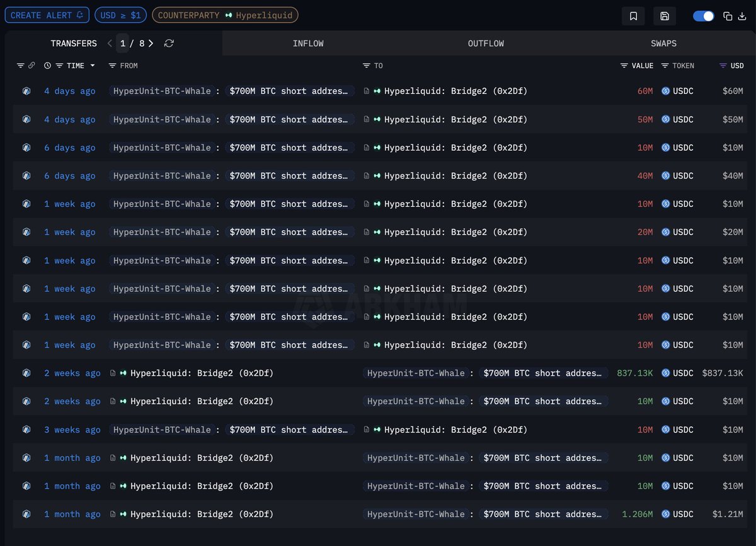This screenshot has width=756, height=546.
Task: Click the clock icon beside the TIME column
Action: pyautogui.click(x=47, y=65)
